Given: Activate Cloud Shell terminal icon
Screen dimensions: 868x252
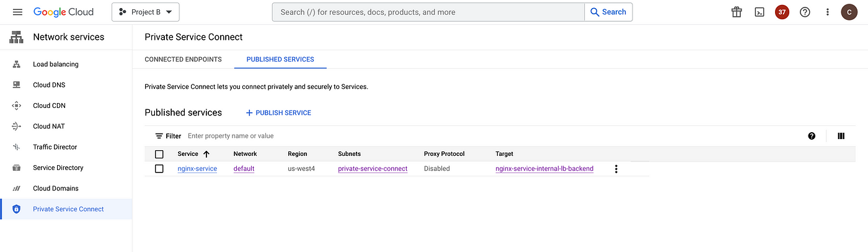Looking at the screenshot, I should click(x=759, y=12).
